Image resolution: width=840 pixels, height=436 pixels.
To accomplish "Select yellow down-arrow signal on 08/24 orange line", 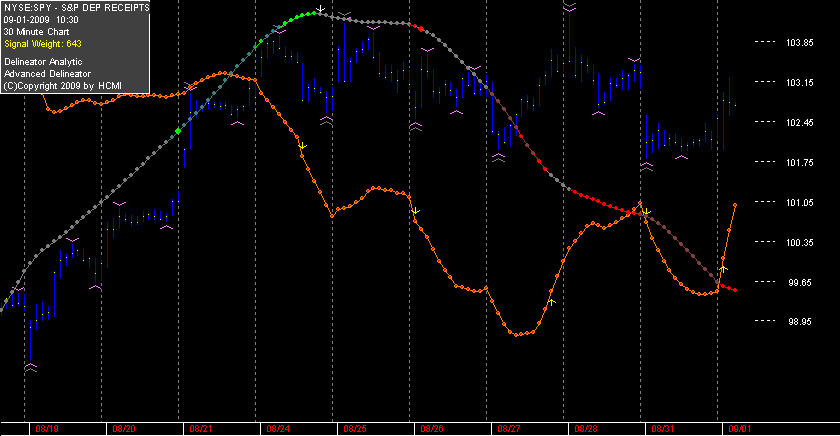I will [302, 146].
